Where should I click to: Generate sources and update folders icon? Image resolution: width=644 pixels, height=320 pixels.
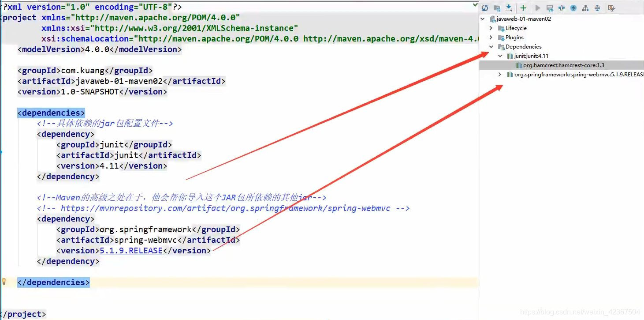pyautogui.click(x=497, y=8)
